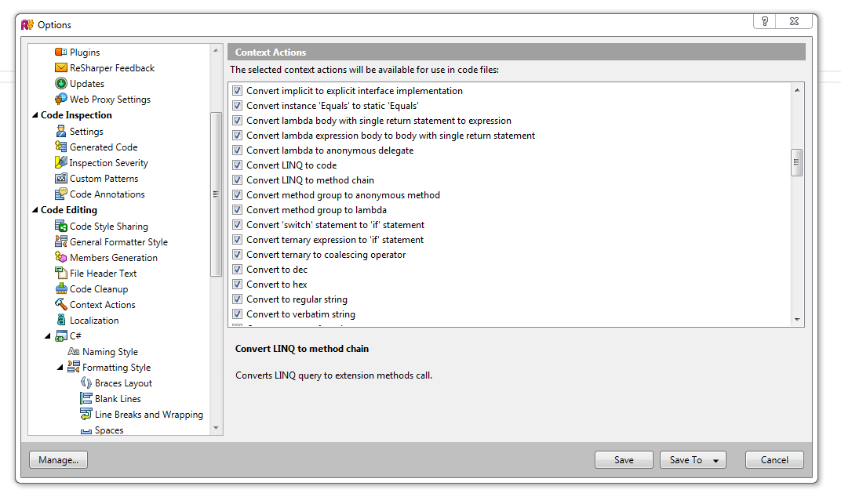Click the Context Actions hammer icon
Image resolution: width=841 pixels, height=504 pixels.
pyautogui.click(x=60, y=304)
